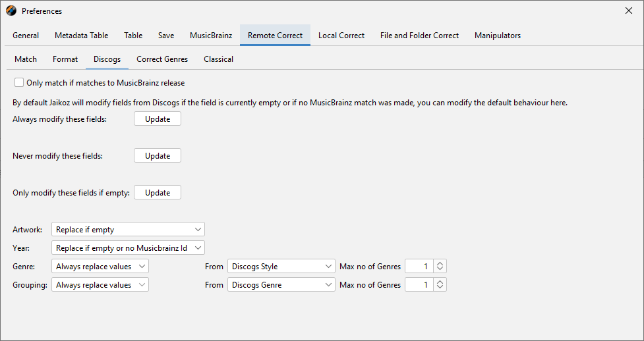Viewport: 644px width, 341px height.
Task: Open the Manipulators tab
Action: pos(497,36)
